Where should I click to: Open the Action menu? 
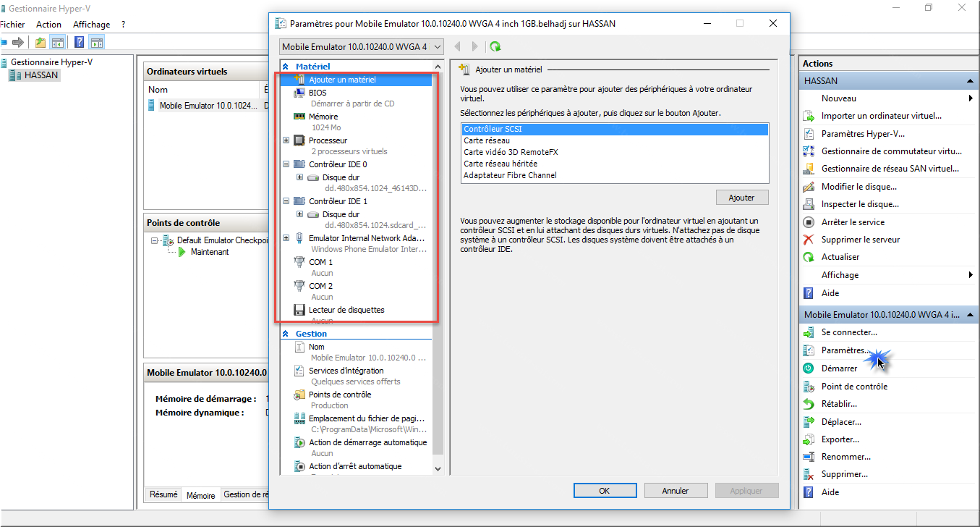tap(49, 25)
